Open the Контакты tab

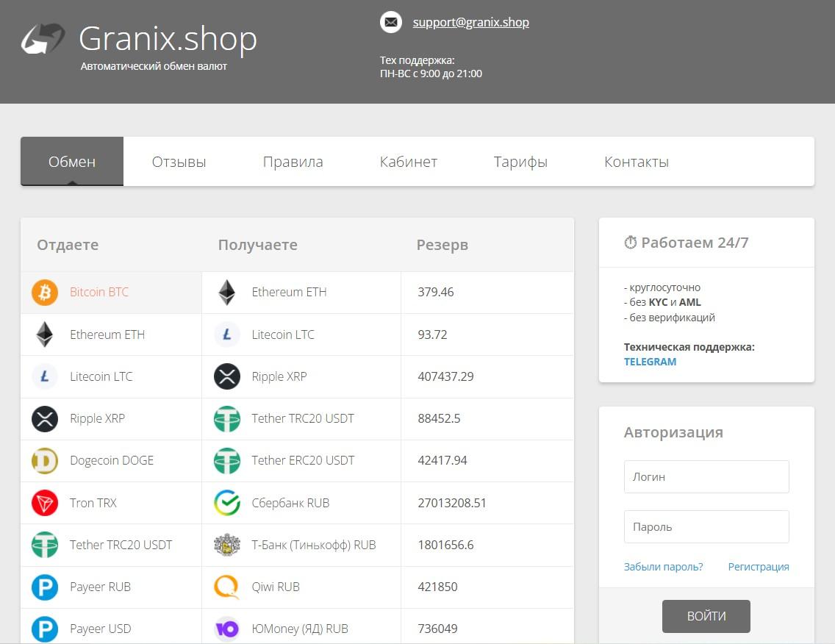tap(637, 162)
